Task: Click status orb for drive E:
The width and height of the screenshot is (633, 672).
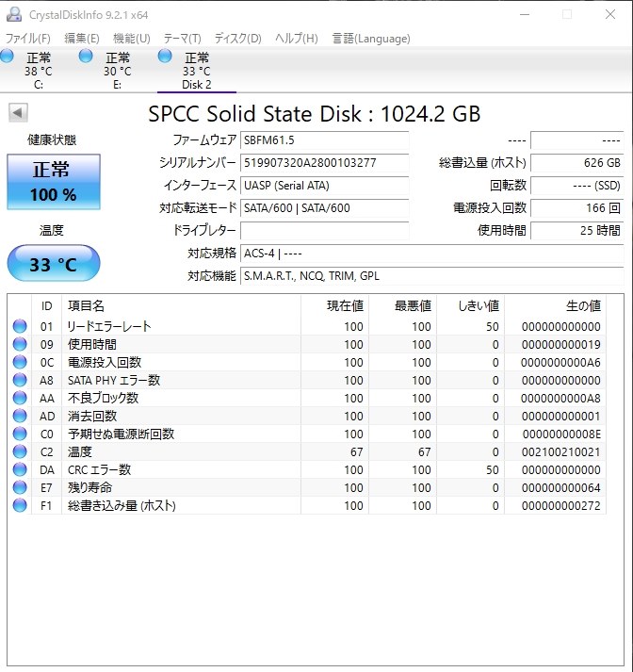Action: pos(86,57)
